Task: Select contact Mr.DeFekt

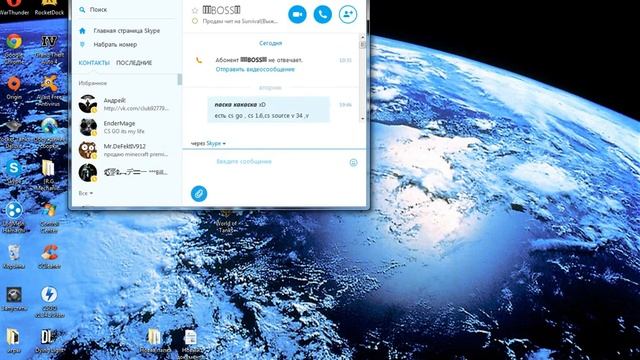Action: pyautogui.click(x=126, y=150)
